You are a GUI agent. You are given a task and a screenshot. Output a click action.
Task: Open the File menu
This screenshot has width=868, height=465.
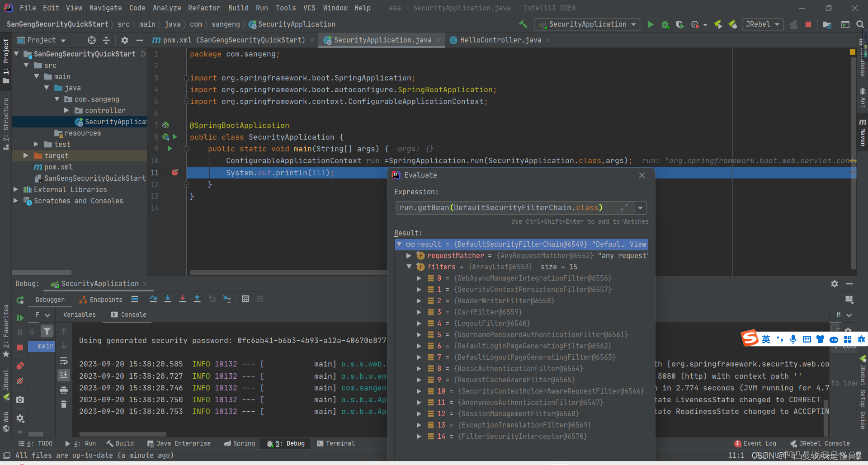pos(28,8)
